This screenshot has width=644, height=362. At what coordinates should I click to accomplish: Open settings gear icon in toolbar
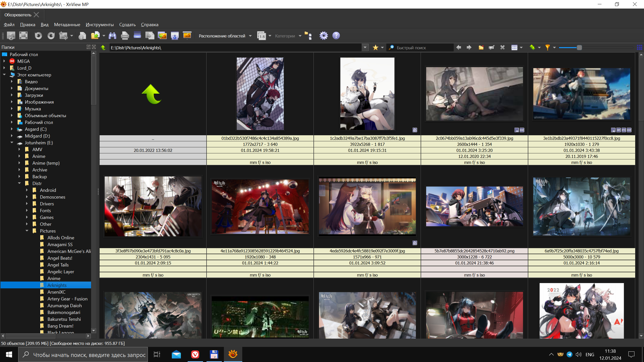click(x=324, y=36)
